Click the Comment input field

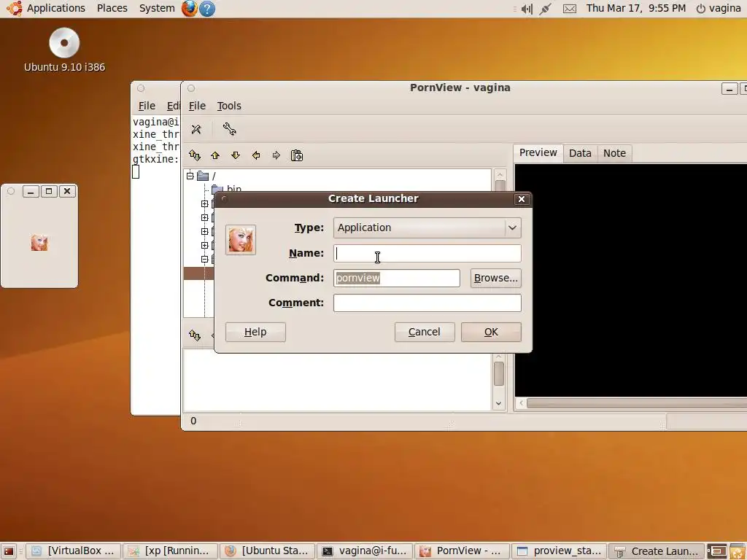(x=427, y=303)
